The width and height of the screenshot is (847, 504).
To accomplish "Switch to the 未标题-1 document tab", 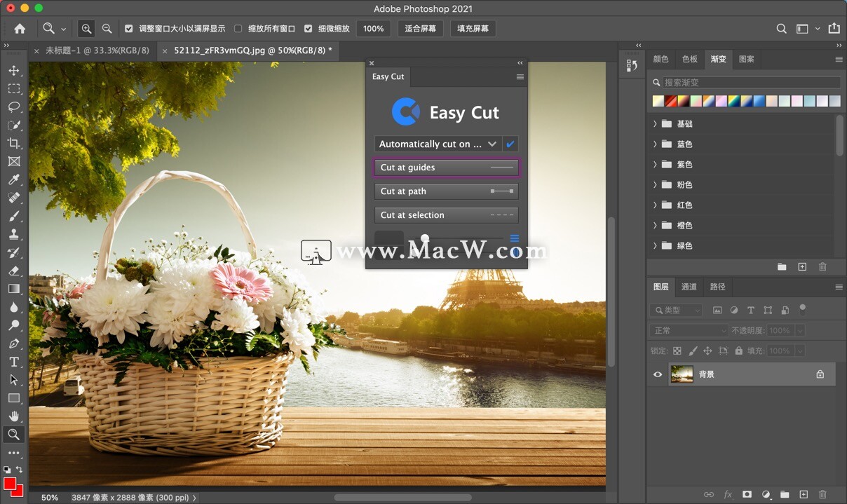I will (x=97, y=50).
